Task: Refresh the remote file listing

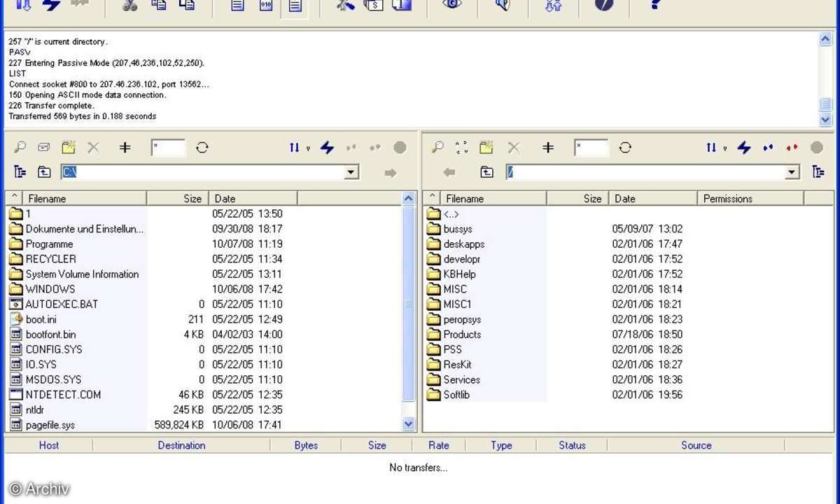Action: click(625, 148)
